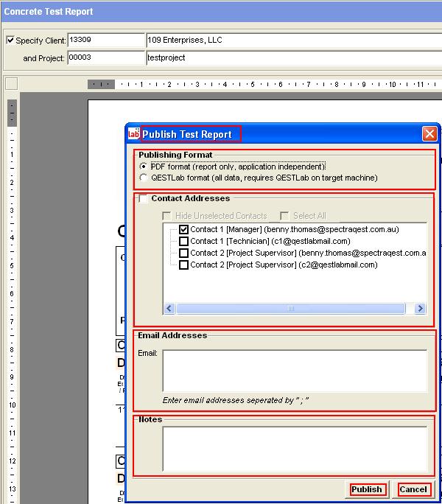Click the contact list horizontal scrollbar thumb
442x504 pixels.
tap(290, 309)
